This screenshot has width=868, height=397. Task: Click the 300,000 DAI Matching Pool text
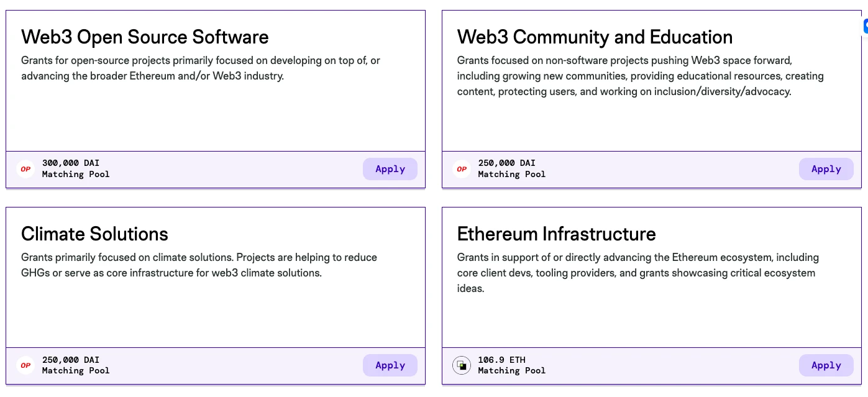(x=75, y=168)
